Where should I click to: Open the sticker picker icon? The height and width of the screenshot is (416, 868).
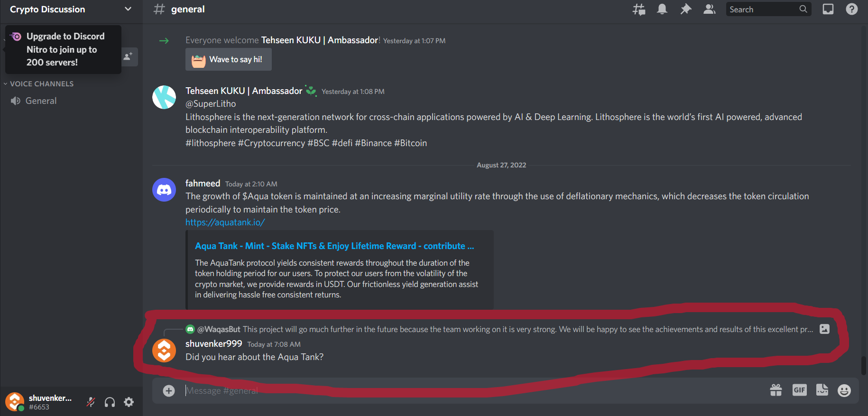coord(822,390)
